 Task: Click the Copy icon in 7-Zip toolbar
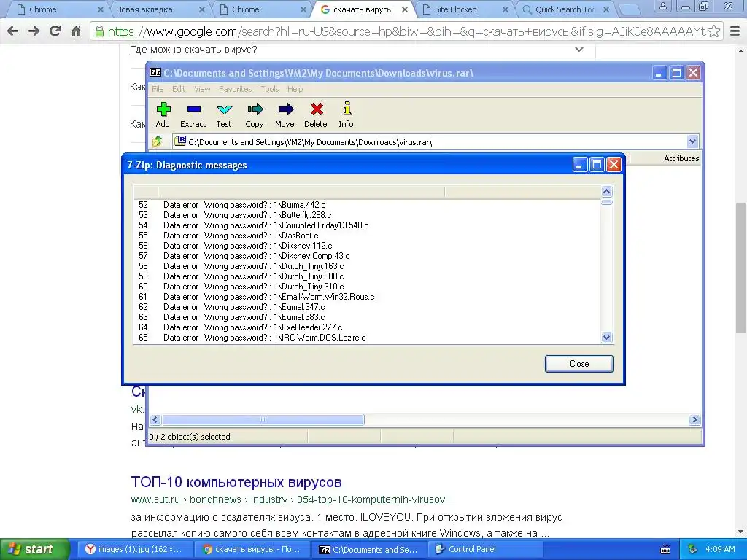tap(255, 114)
